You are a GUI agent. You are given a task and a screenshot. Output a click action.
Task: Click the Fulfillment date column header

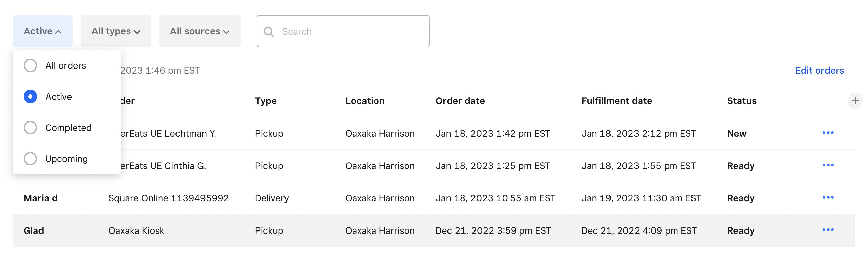pyautogui.click(x=617, y=101)
